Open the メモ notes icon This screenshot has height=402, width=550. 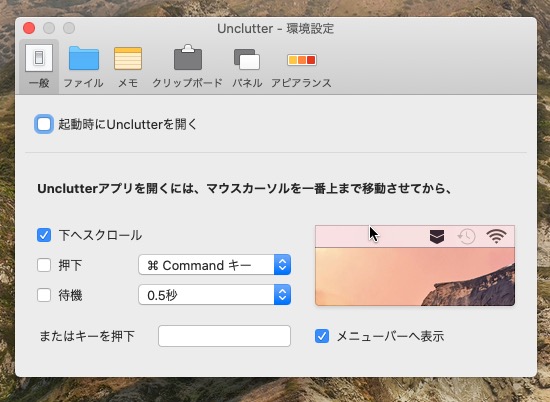coord(128,59)
